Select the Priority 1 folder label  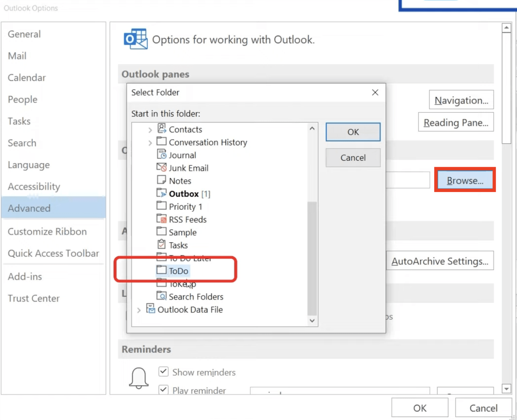185,206
